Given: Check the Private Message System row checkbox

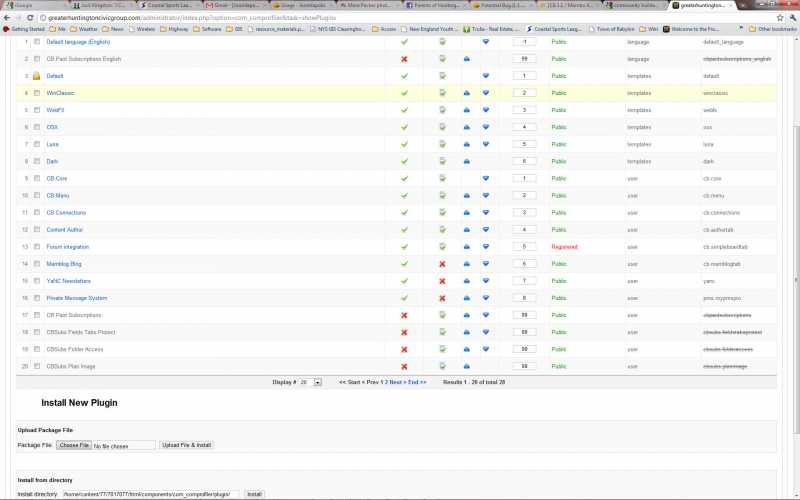Looking at the screenshot, I should (x=37, y=298).
